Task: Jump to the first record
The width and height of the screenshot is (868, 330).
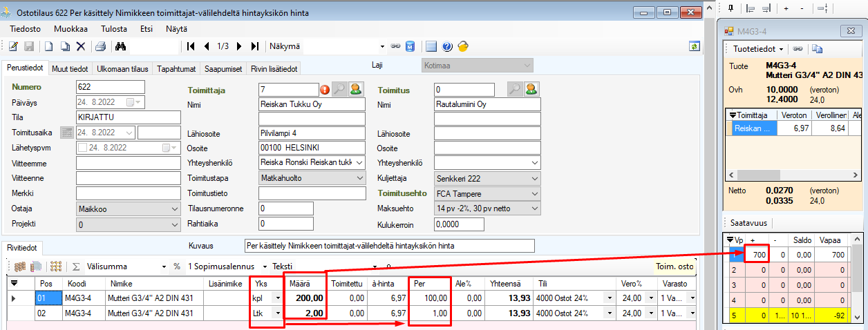Action: coord(191,46)
